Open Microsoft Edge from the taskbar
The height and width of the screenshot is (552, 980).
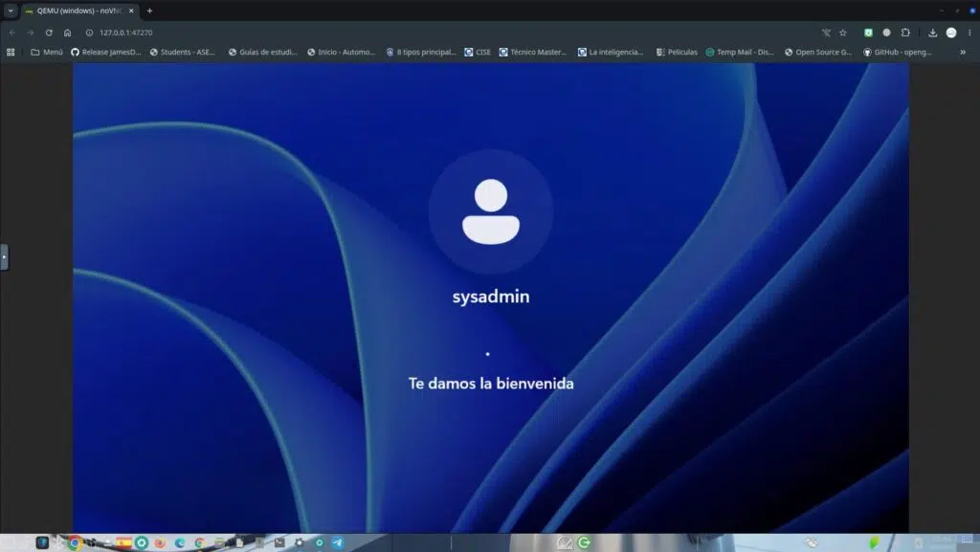(180, 542)
